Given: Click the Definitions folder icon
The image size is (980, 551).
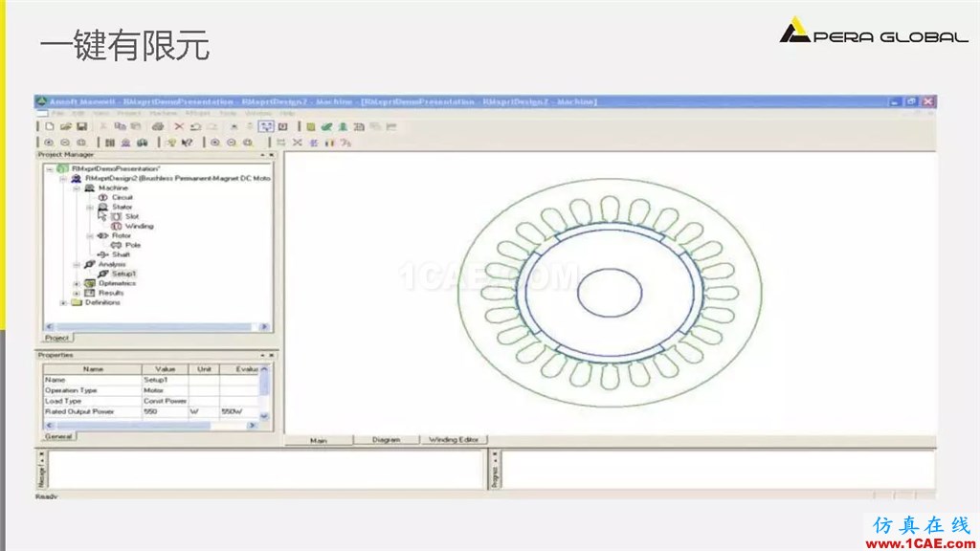Looking at the screenshot, I should coord(77,302).
